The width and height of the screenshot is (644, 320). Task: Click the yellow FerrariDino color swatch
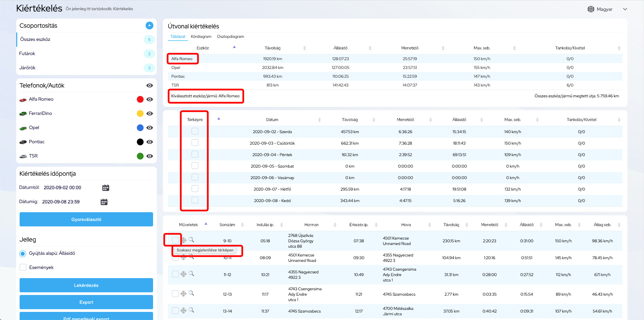point(140,114)
